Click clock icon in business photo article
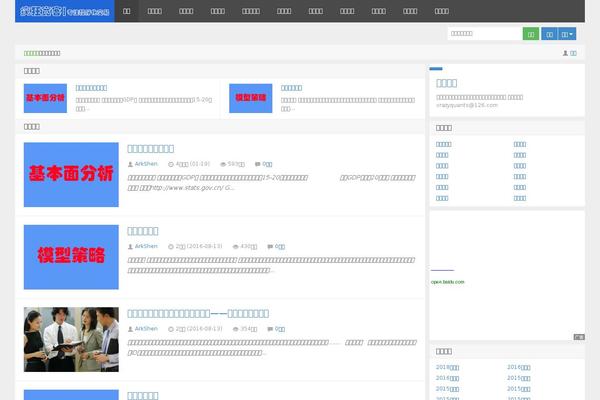Viewport: 600px width, 400px height. [x=171, y=329]
